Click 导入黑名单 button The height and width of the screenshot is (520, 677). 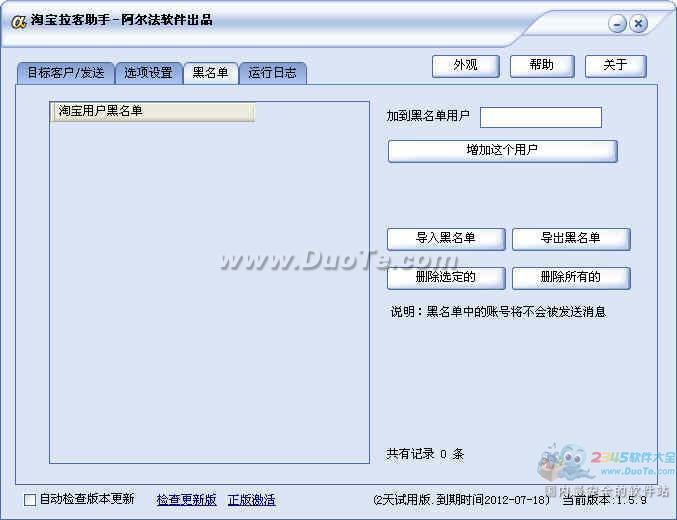[446, 239]
